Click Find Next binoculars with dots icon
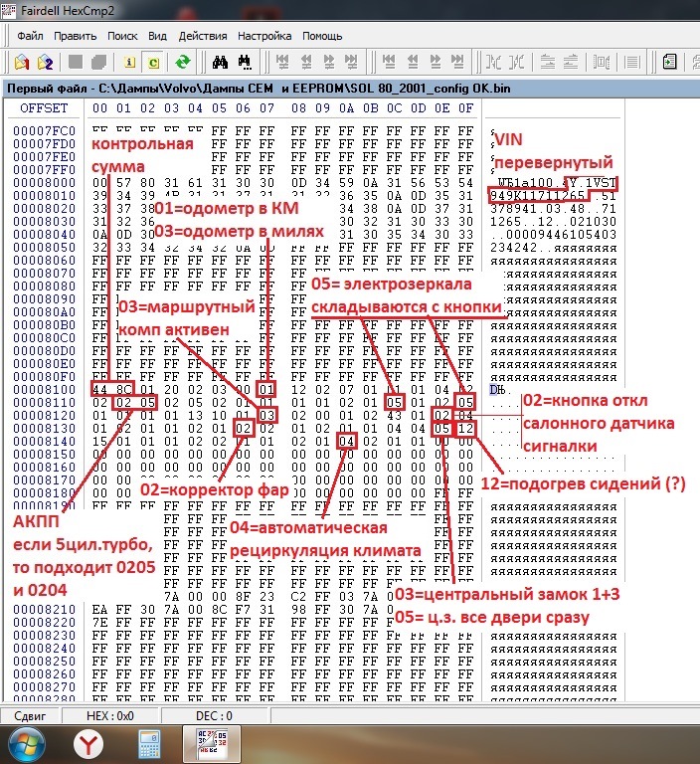Screen dimensions: 700x764 pyautogui.click(x=245, y=63)
